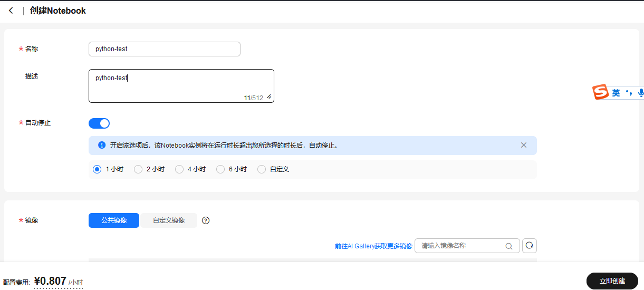Click the 配置费用 label

pos(16,283)
